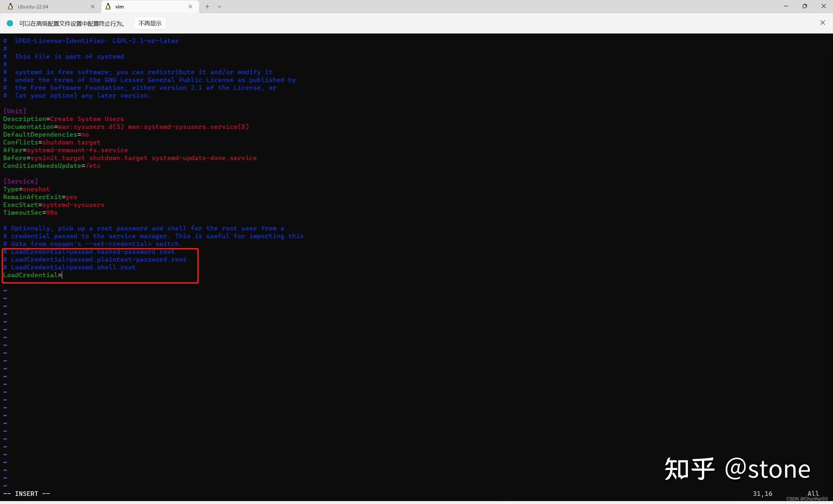Minimize the terminal window
The image size is (833, 504).
pyautogui.click(x=786, y=7)
